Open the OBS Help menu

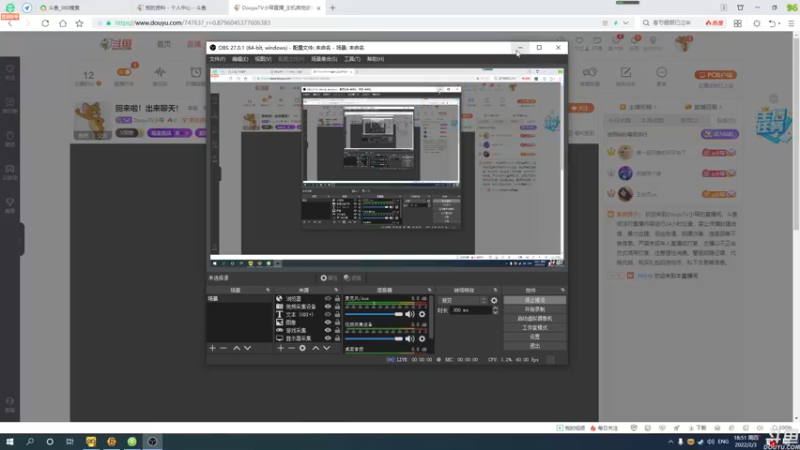(375, 59)
